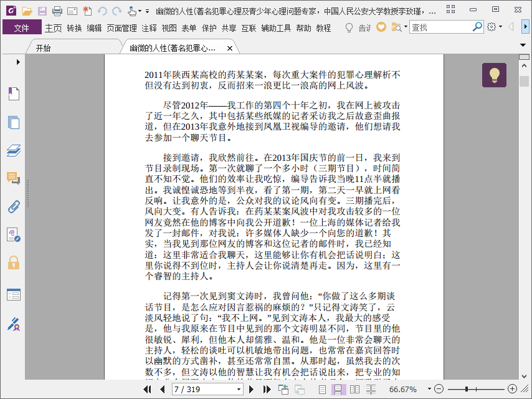Open the 注释 ribbon tab
The height and width of the screenshot is (399, 532).
pyautogui.click(x=149, y=28)
